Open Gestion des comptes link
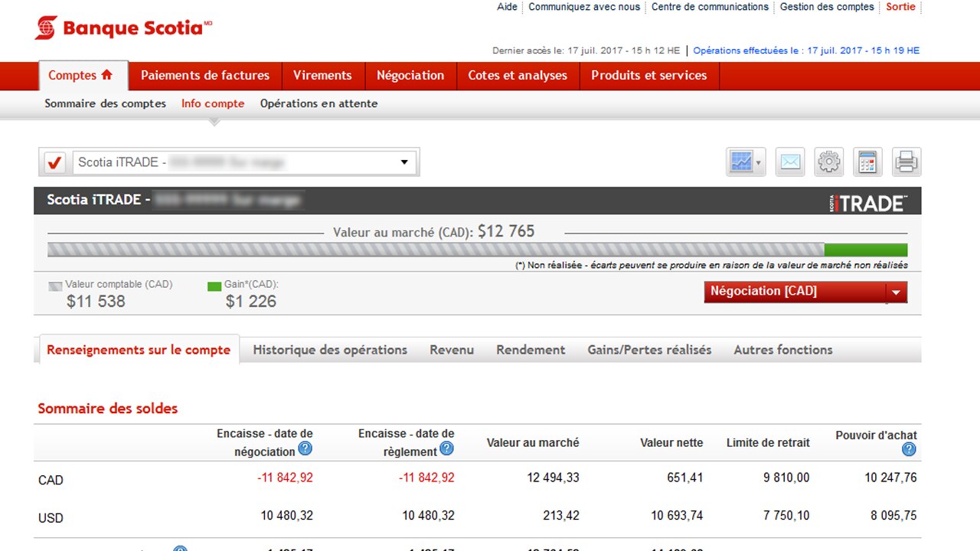The height and width of the screenshot is (551, 980). [x=827, y=7]
